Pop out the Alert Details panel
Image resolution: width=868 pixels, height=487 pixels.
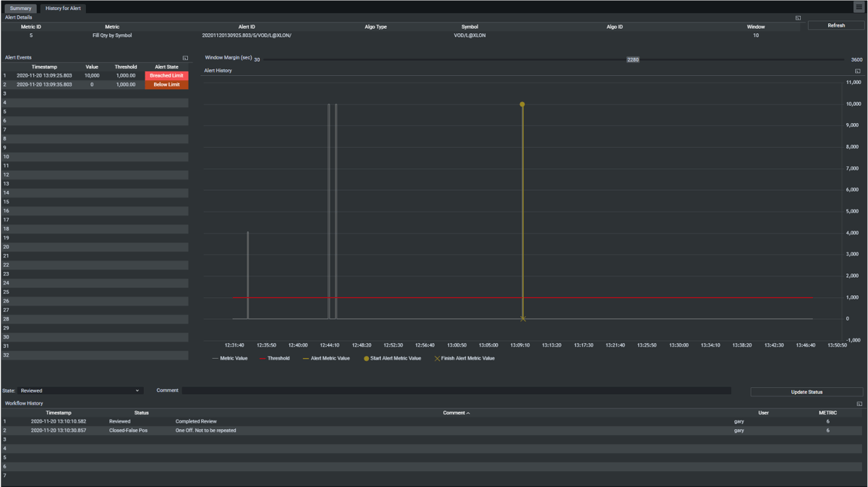pos(798,17)
